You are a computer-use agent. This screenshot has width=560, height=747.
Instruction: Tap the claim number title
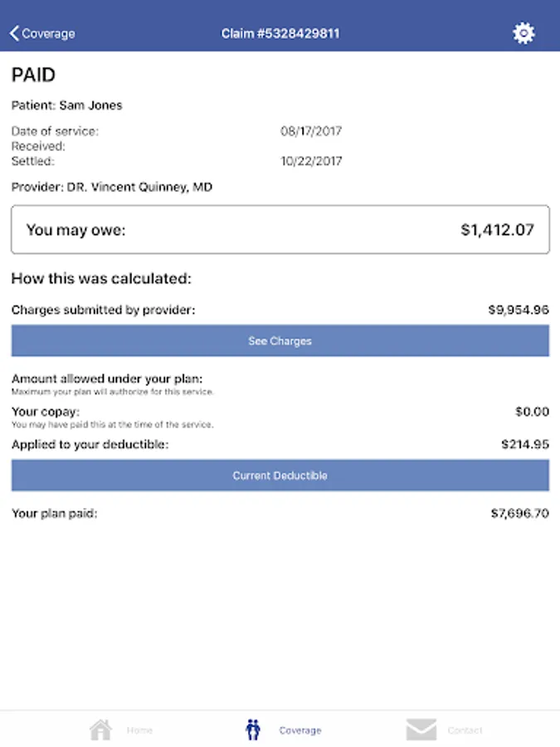click(x=280, y=34)
